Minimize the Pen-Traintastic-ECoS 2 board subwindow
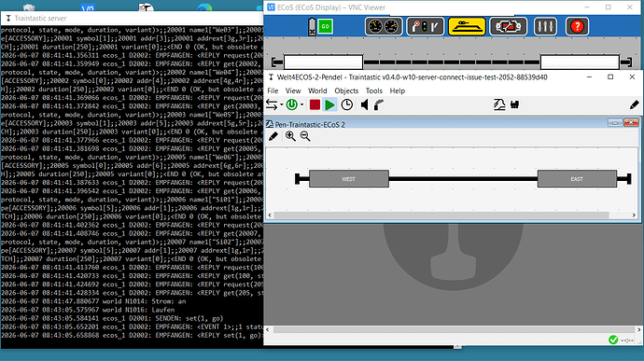This screenshot has width=644, height=361. tap(615, 122)
